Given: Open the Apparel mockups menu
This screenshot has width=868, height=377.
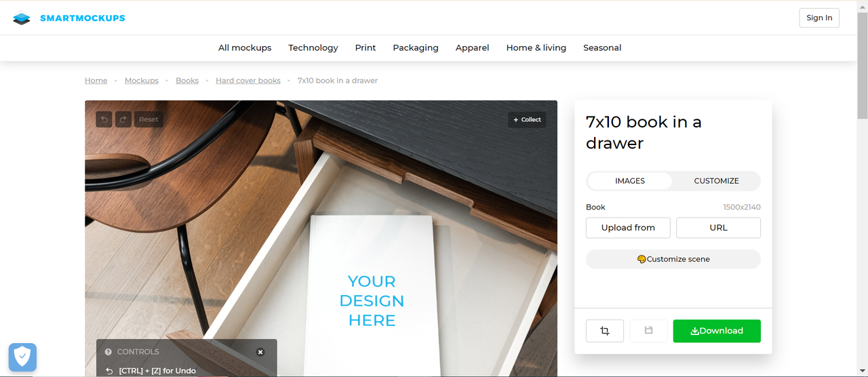Looking at the screenshot, I should [x=472, y=47].
